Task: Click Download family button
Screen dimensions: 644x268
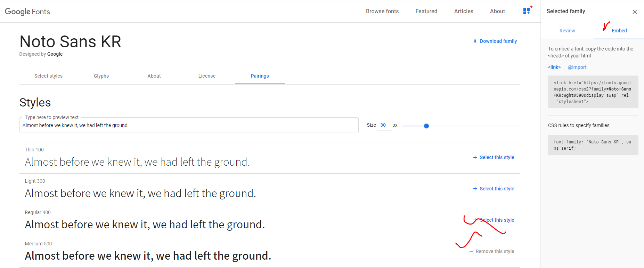Action: click(x=495, y=41)
